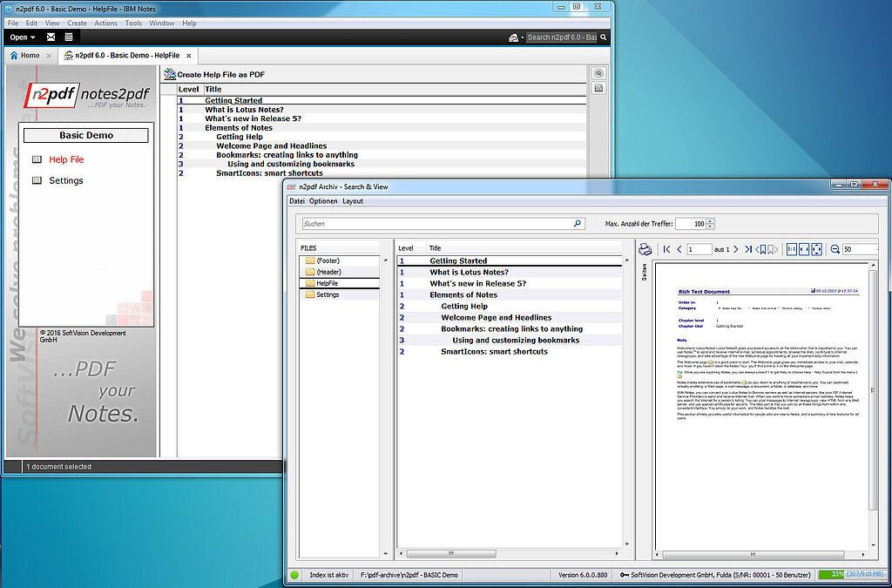Open Help File in Basic Demo navigator
892x588 pixels.
point(66,159)
